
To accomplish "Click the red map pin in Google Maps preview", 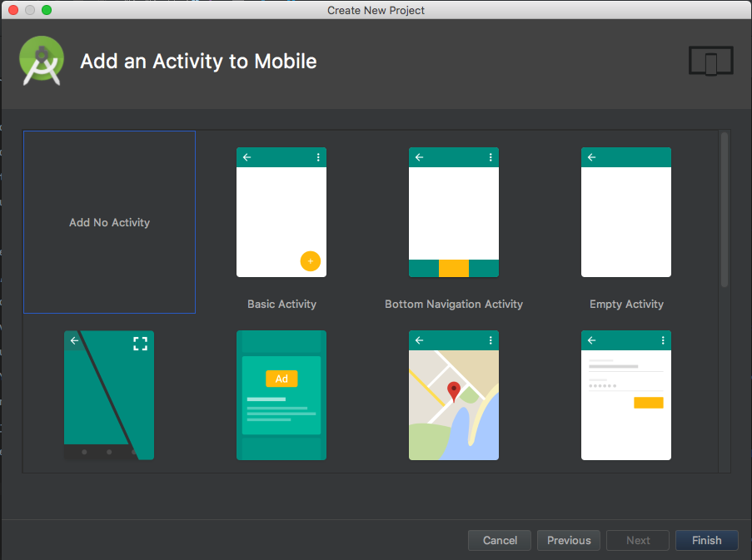I will tap(454, 389).
